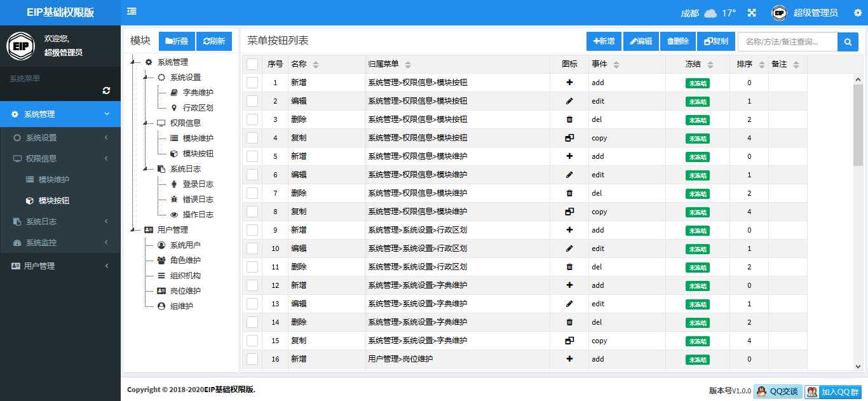
Task: Collapse the 系统管理 tree node
Action: click(133, 62)
